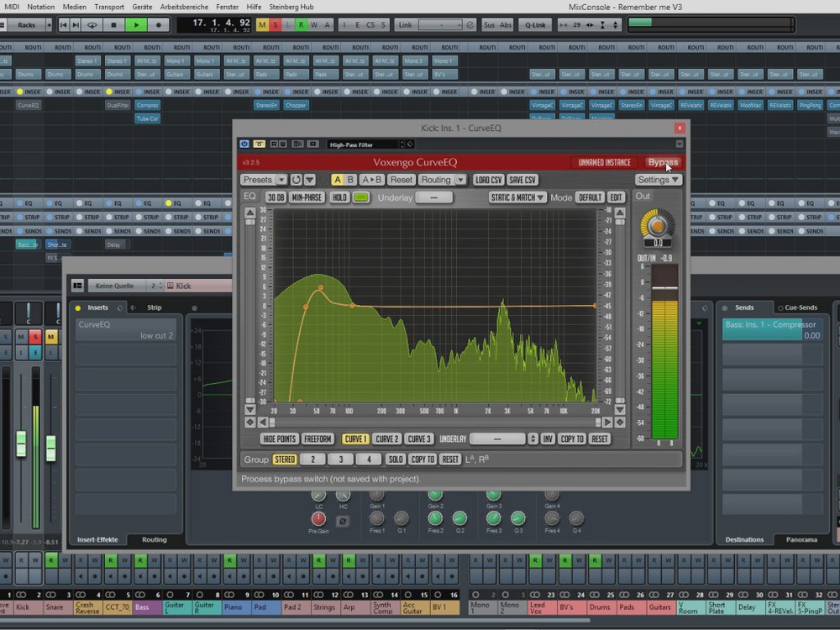
Task: Click the CurveEQ undo circular arrow icon
Action: (297, 180)
